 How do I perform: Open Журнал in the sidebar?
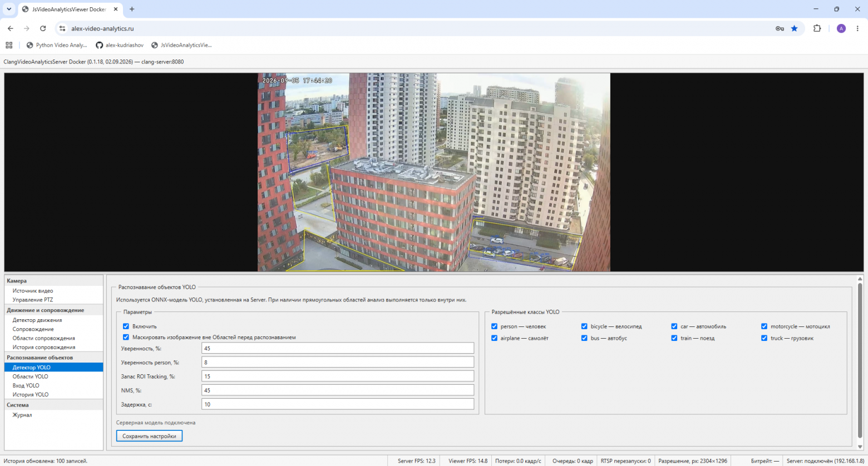[x=53, y=415]
